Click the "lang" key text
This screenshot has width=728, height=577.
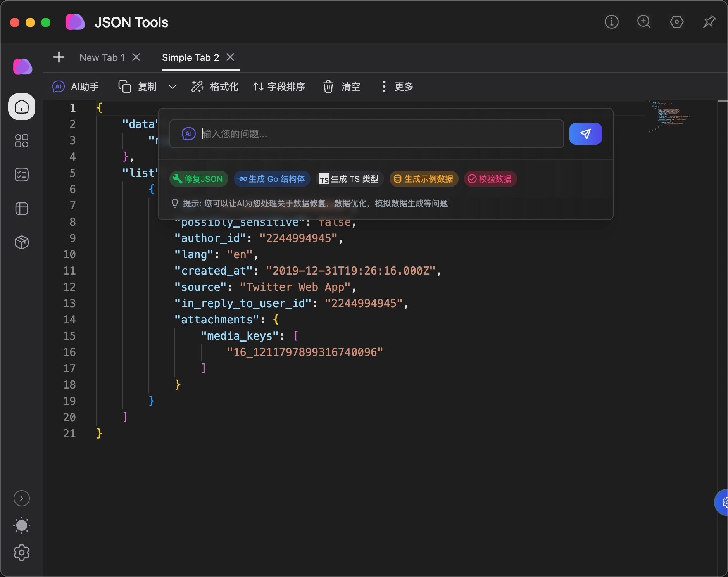pos(194,254)
